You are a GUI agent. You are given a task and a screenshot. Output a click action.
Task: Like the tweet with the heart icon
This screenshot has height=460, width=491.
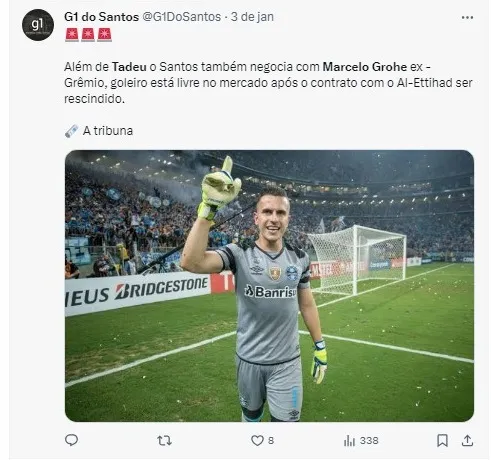pos(257,441)
